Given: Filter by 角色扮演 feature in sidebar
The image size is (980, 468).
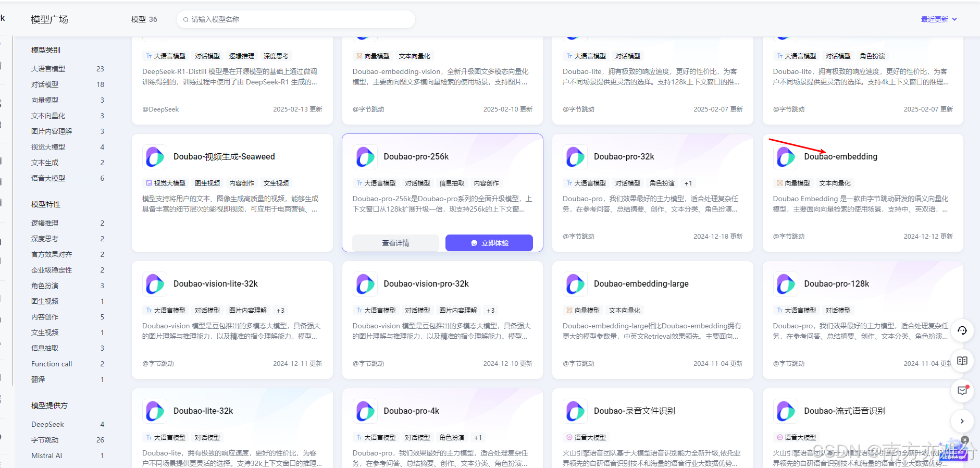Looking at the screenshot, I should [x=68, y=286].
